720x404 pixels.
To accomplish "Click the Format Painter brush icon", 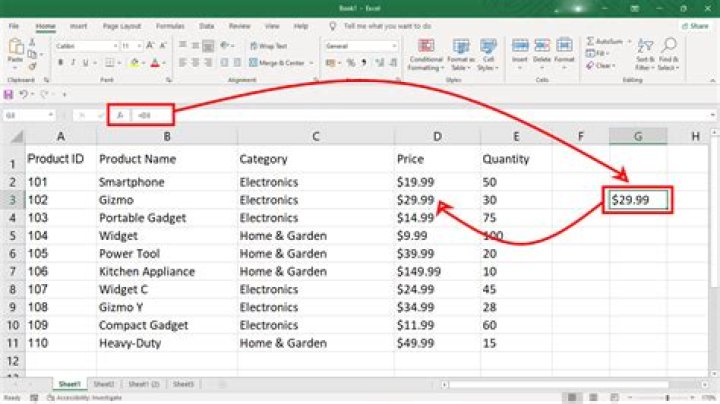I will pos(32,67).
